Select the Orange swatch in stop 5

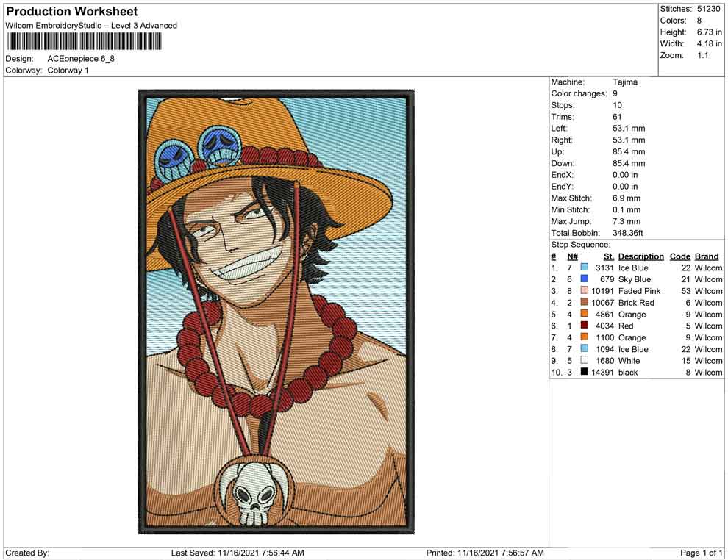585,315
